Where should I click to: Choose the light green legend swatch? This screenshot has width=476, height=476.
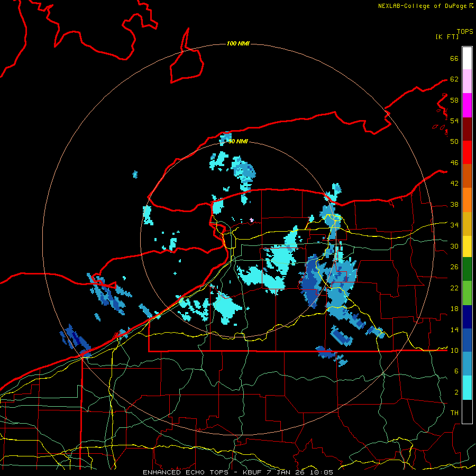pos(467,293)
